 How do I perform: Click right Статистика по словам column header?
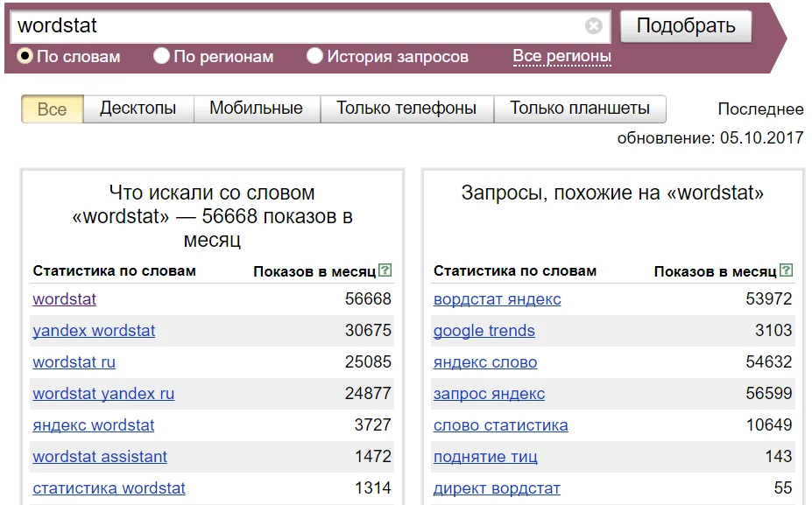pyautogui.click(x=515, y=271)
